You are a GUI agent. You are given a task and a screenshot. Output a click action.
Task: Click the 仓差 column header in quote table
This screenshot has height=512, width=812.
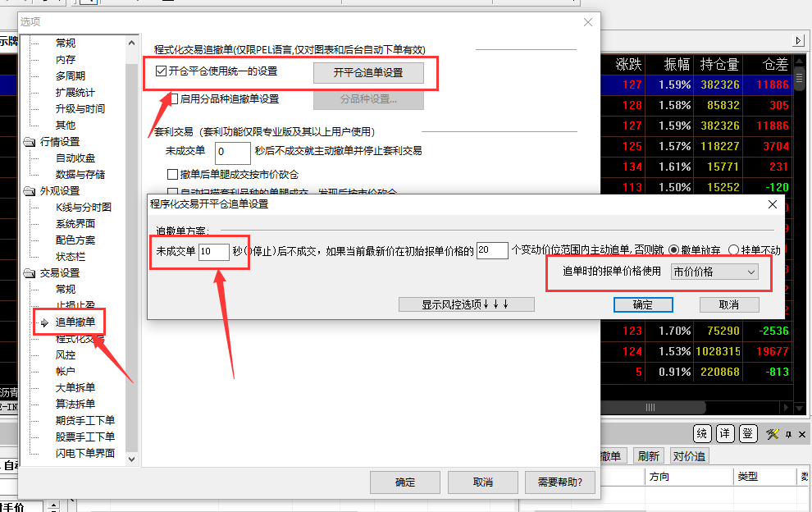775,64
